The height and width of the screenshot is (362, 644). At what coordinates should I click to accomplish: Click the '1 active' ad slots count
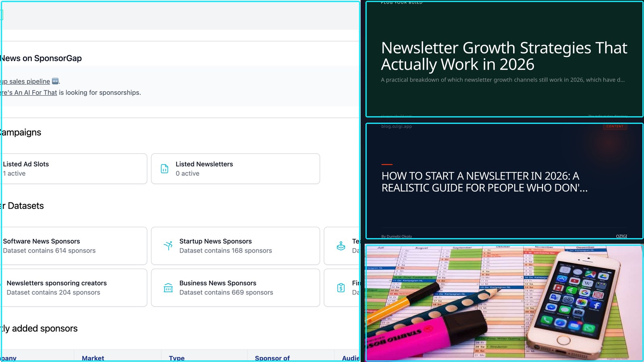14,173
